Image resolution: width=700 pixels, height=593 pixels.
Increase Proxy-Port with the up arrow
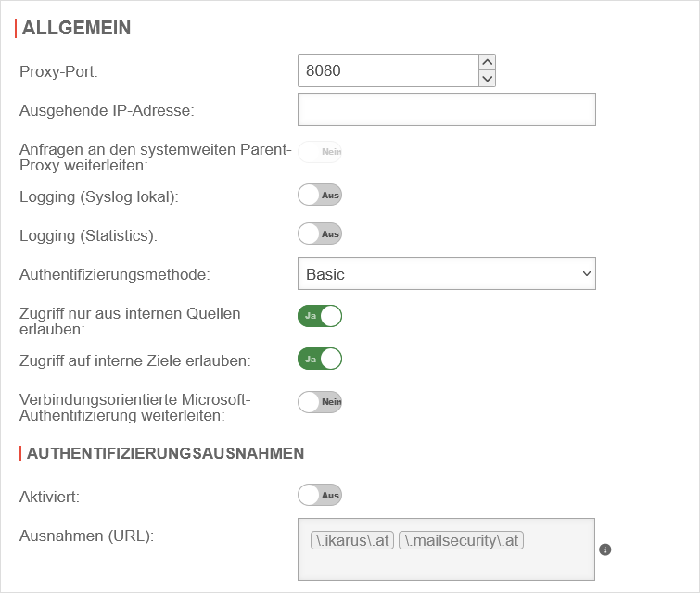click(488, 62)
